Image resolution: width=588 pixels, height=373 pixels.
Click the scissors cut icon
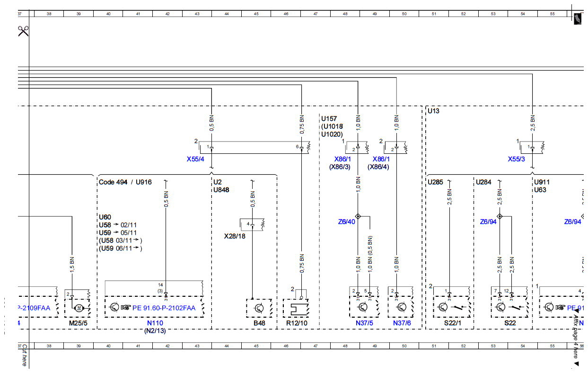click(x=24, y=31)
